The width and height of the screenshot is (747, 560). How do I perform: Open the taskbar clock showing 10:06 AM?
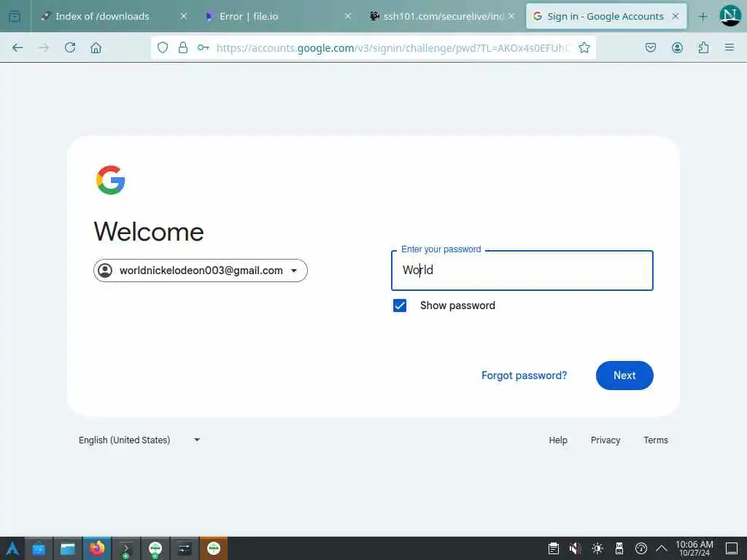tap(694, 548)
